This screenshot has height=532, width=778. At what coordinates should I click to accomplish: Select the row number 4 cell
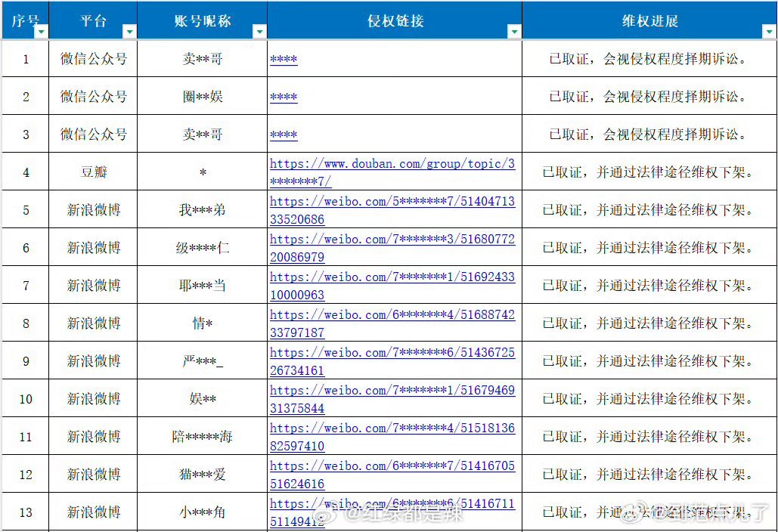click(x=25, y=172)
